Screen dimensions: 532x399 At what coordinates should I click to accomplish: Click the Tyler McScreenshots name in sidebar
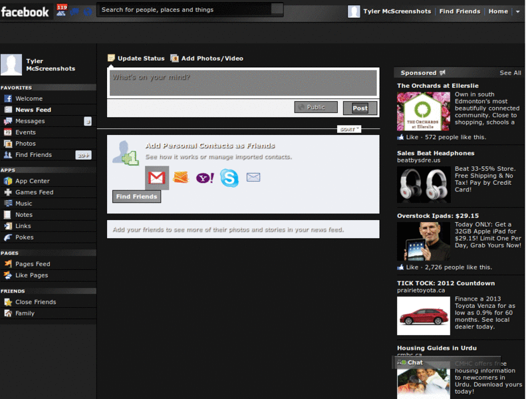click(51, 65)
